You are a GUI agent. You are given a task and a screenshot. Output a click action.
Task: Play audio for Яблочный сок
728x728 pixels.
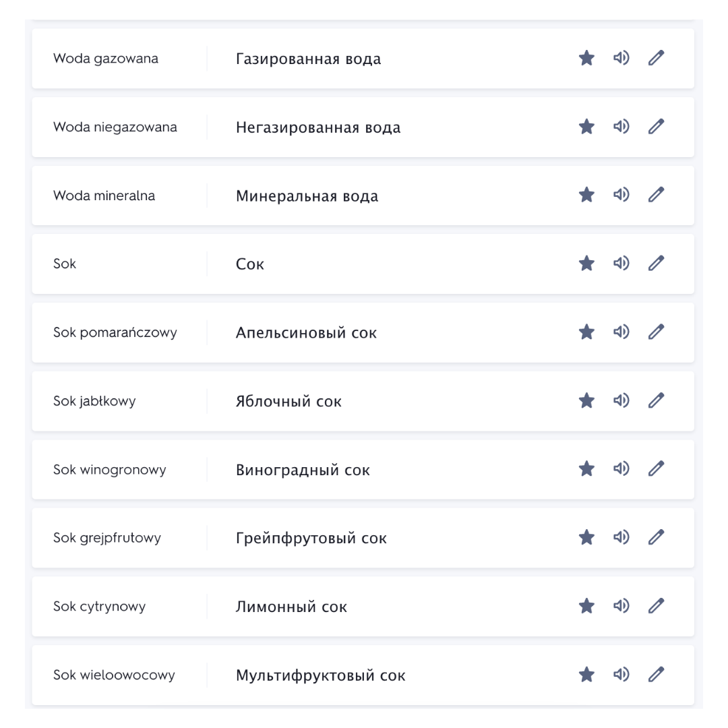click(x=621, y=400)
